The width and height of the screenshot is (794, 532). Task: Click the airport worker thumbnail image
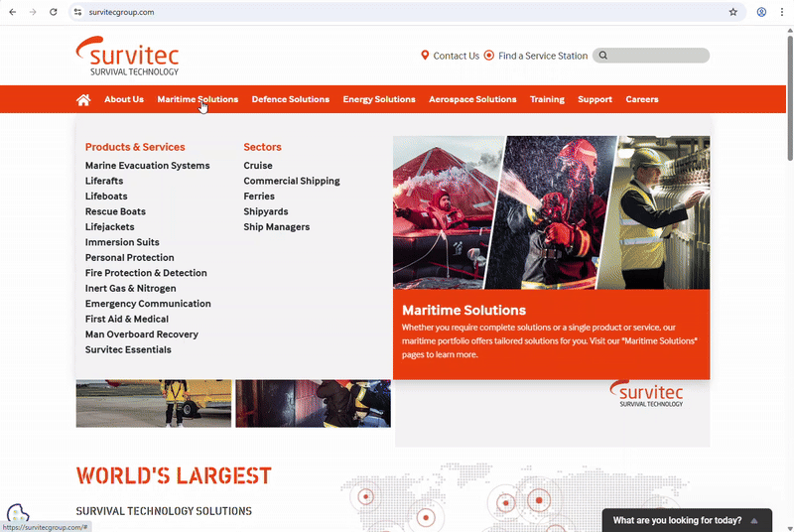154,403
